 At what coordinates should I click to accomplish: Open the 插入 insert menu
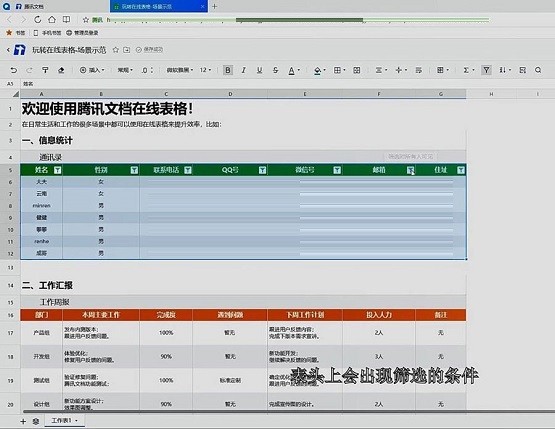coord(92,70)
